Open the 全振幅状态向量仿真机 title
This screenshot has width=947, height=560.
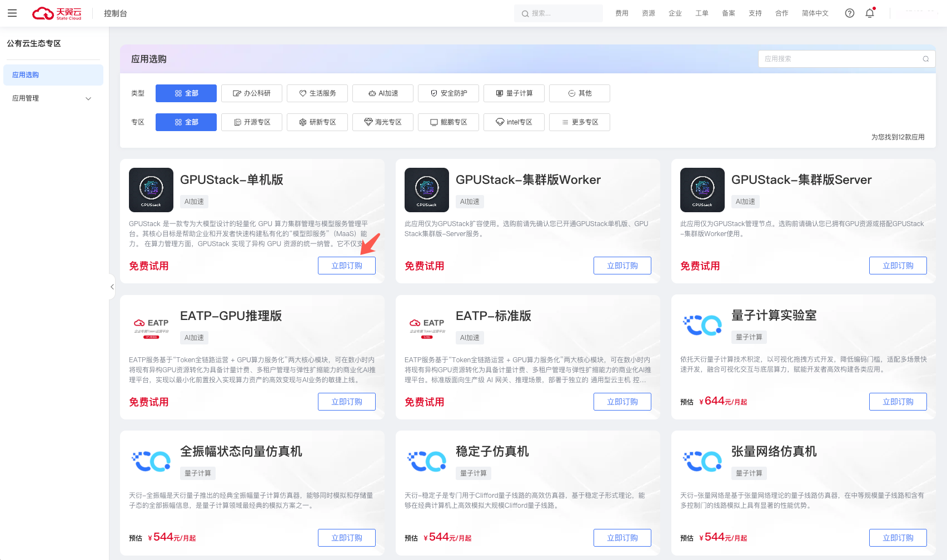[241, 451]
